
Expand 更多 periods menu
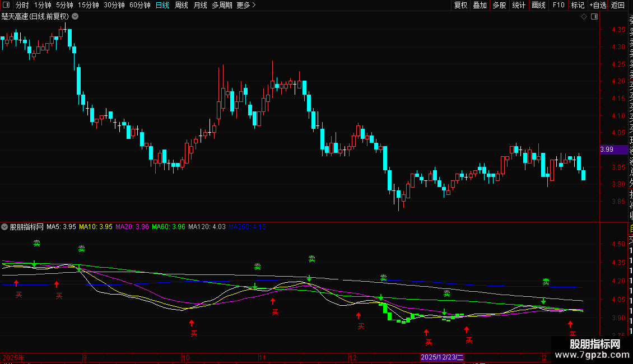pyautogui.click(x=246, y=6)
